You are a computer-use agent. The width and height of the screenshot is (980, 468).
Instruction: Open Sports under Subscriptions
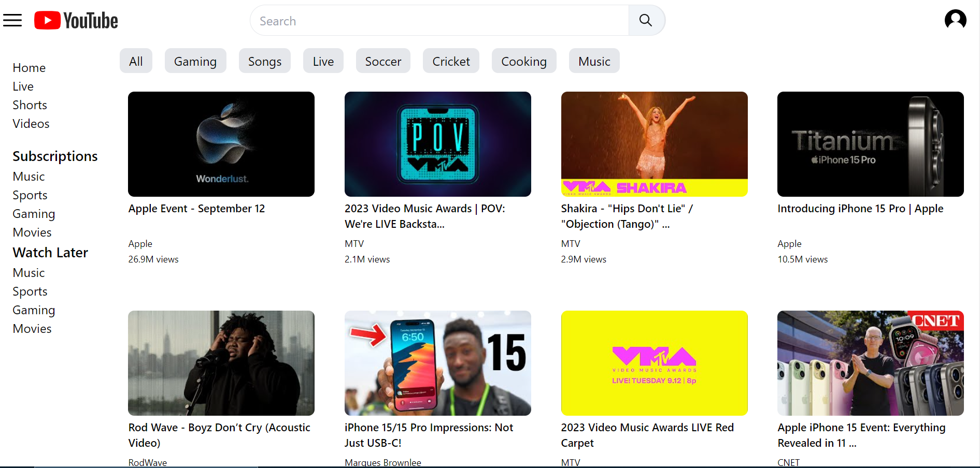point(30,195)
